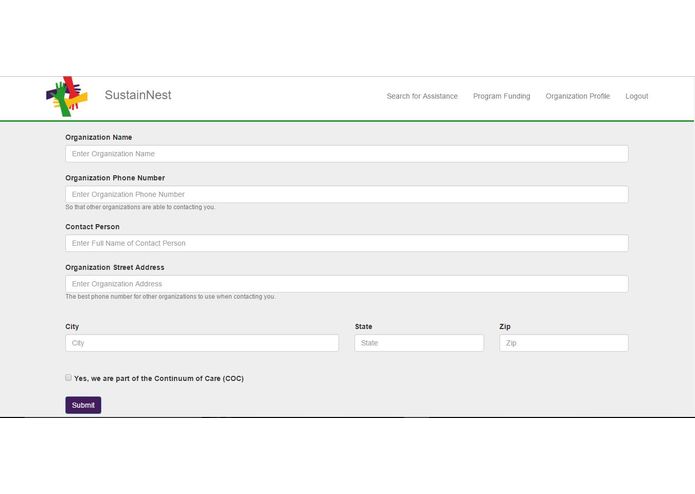
Task: Click the 'The best phone number for other organizations' hint
Action: coord(170,296)
